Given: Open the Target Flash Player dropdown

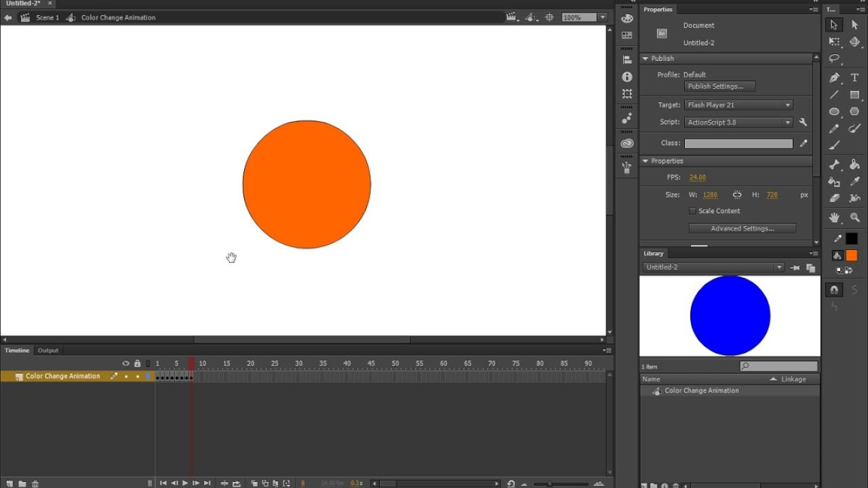Looking at the screenshot, I should [x=738, y=105].
